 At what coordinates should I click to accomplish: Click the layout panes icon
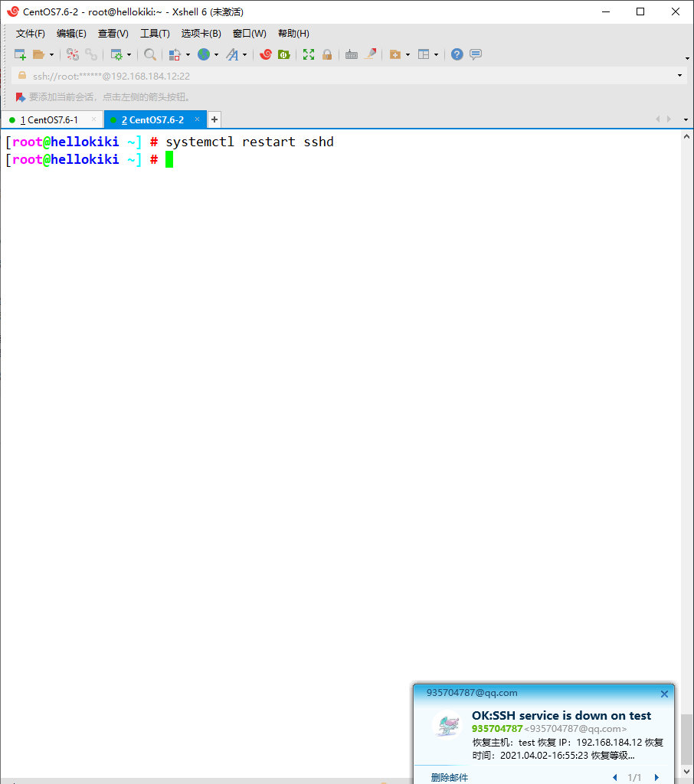(424, 54)
